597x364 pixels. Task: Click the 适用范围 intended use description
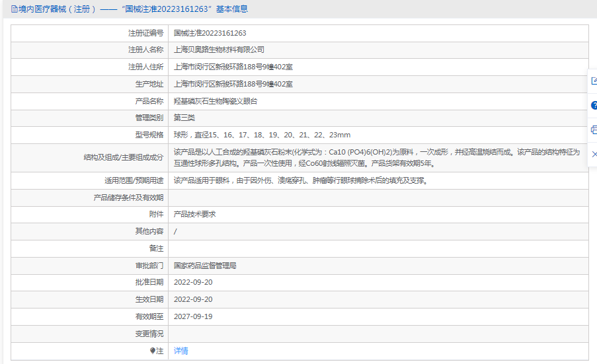pos(301,180)
